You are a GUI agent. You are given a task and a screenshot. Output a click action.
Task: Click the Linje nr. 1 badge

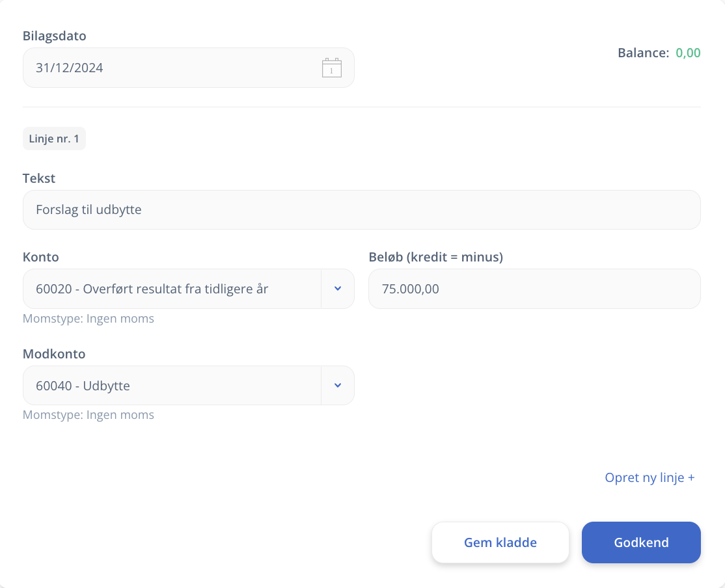point(54,139)
